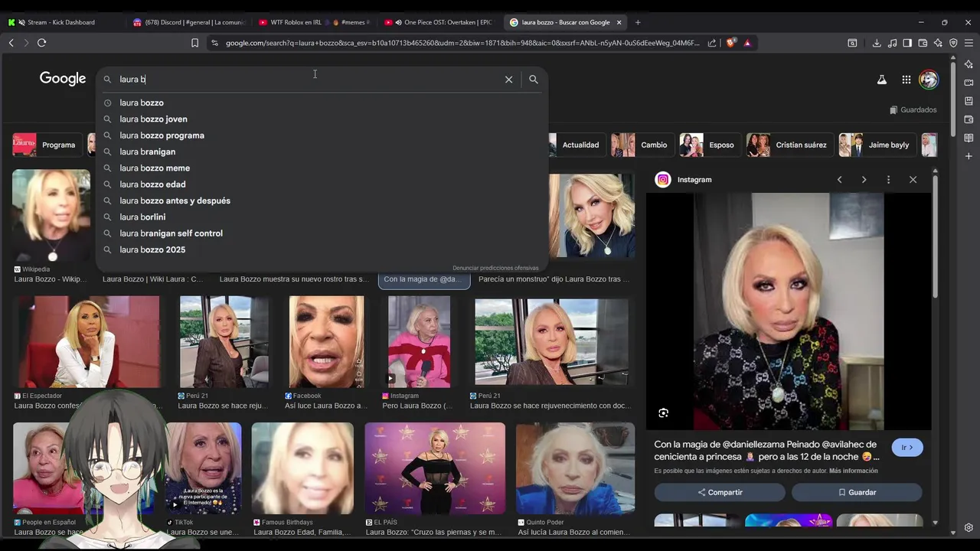Show the next image in the Instagram panel
The width and height of the screenshot is (980, 551).
pos(864,180)
